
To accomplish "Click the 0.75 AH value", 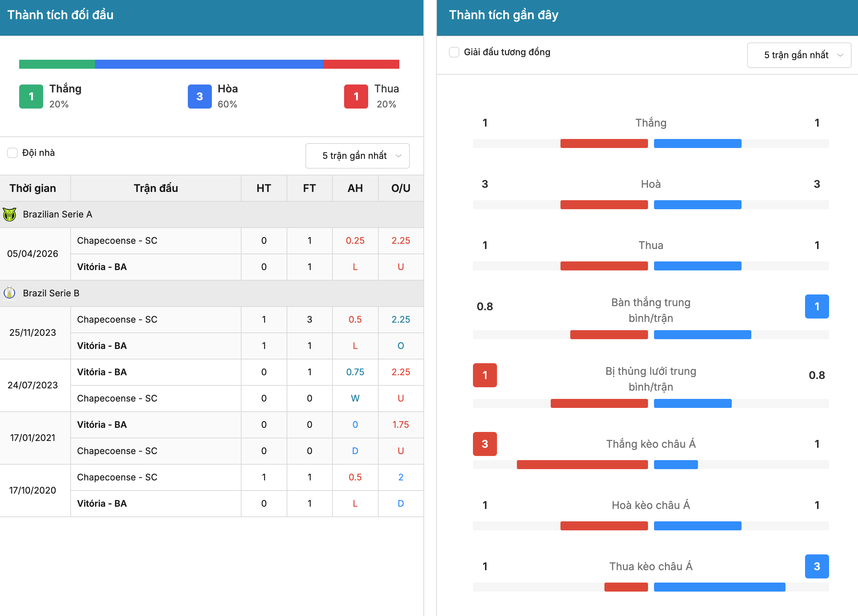I will click(x=355, y=372).
